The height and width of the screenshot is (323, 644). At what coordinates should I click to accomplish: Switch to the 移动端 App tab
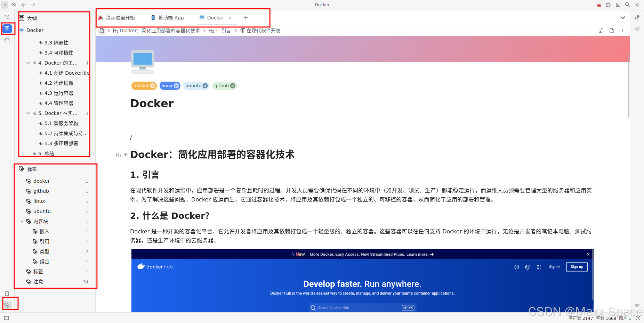[x=168, y=18]
